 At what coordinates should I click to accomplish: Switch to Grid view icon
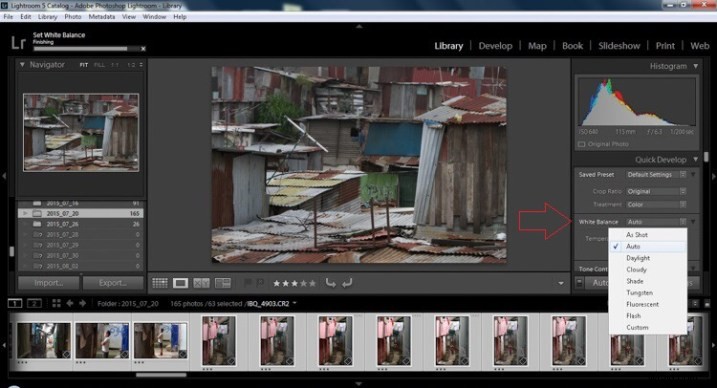[160, 283]
